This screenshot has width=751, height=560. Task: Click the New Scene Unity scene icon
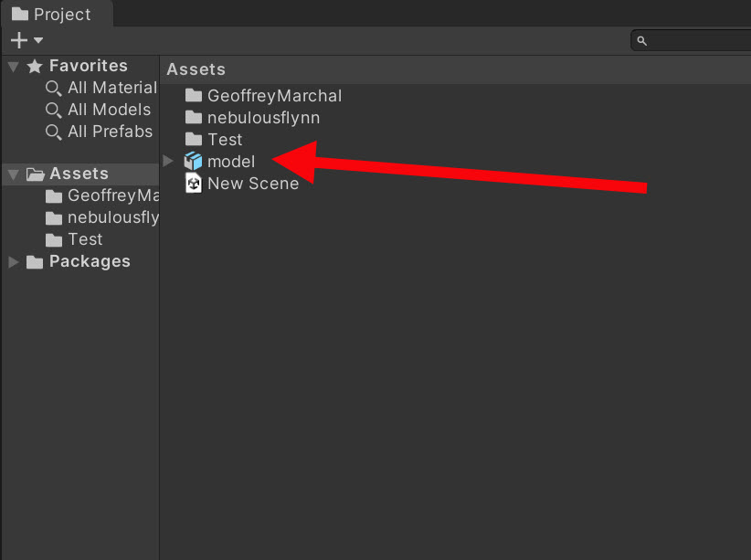(194, 183)
